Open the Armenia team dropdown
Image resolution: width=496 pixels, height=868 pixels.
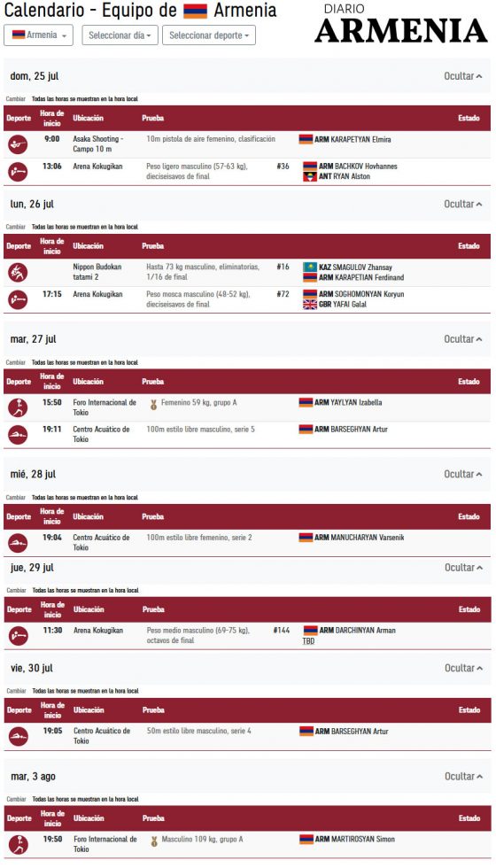pyautogui.click(x=38, y=35)
